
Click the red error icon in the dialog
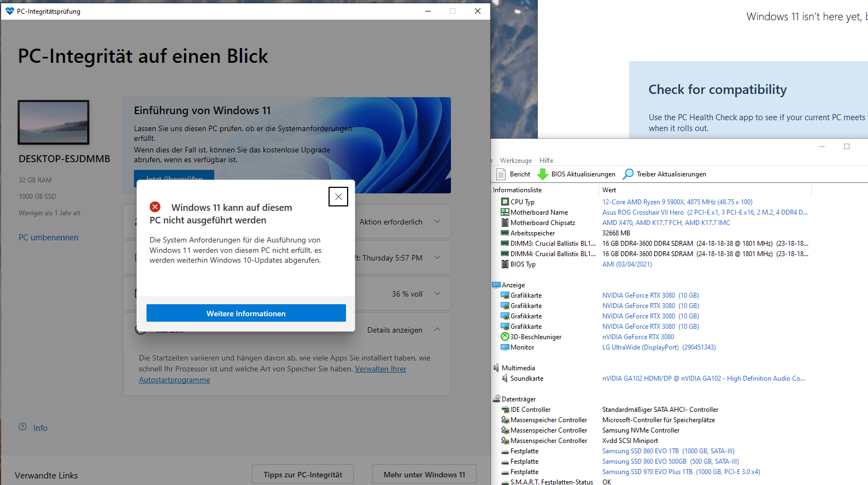click(155, 206)
